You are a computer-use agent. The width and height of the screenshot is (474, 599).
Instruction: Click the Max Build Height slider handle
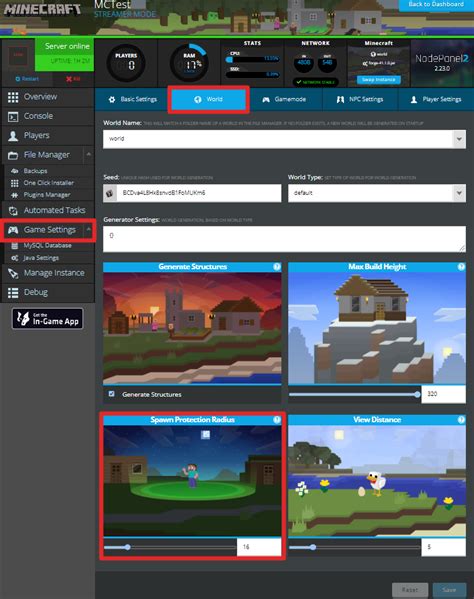(x=417, y=394)
